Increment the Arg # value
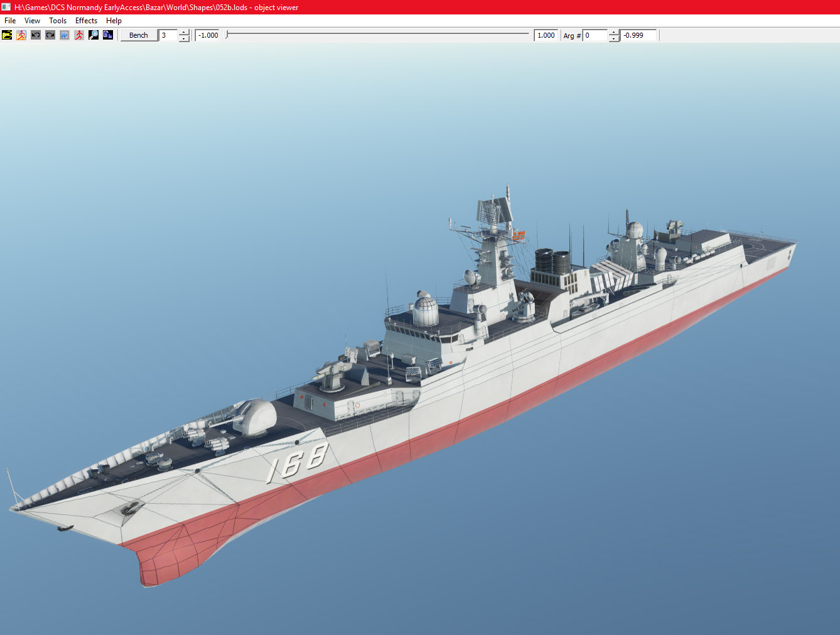The height and width of the screenshot is (635, 840). (614, 32)
